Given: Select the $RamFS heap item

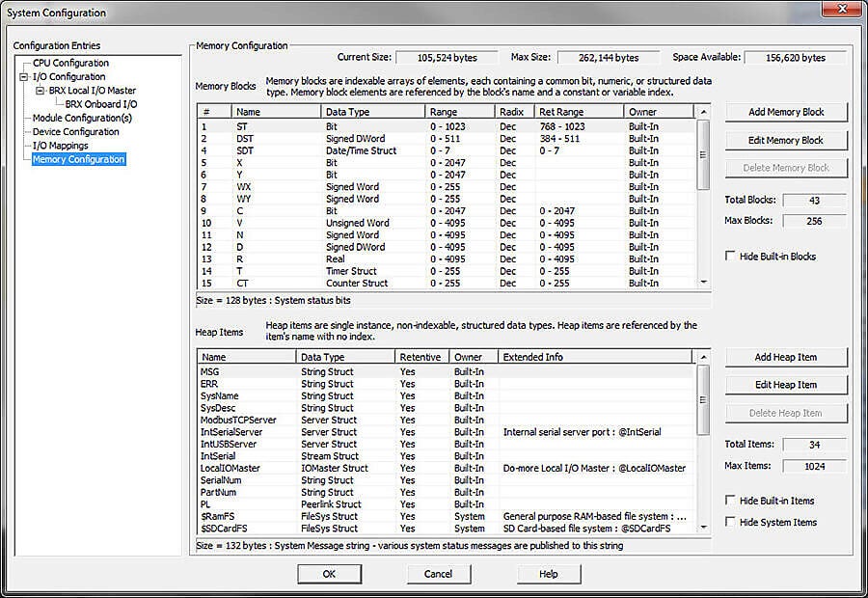Looking at the screenshot, I should (447, 517).
